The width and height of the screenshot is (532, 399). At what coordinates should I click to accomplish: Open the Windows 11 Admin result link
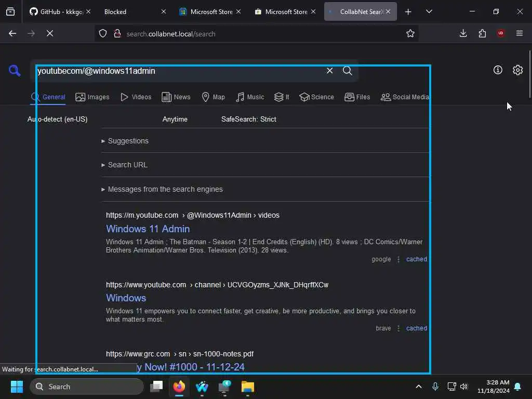tap(148, 229)
